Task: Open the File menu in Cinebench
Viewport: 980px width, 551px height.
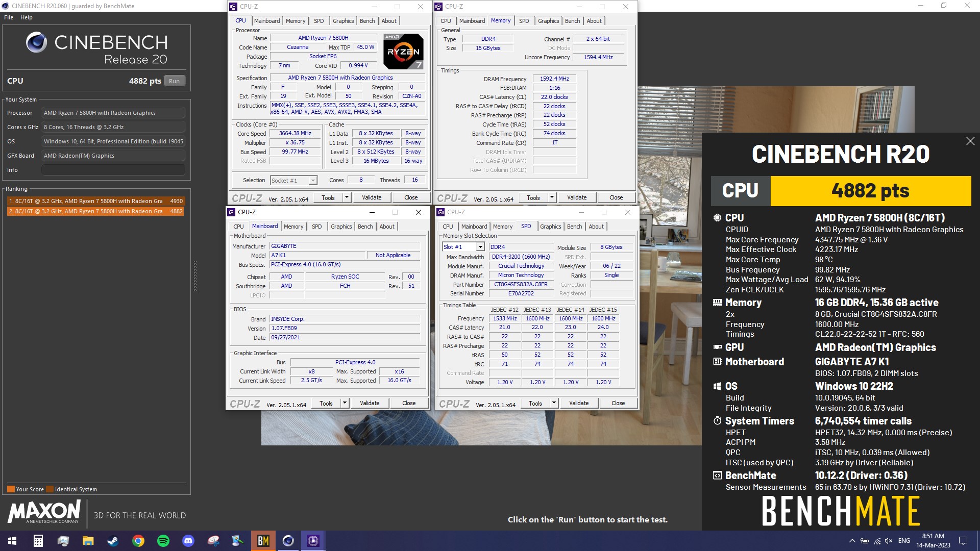Action: click(9, 17)
